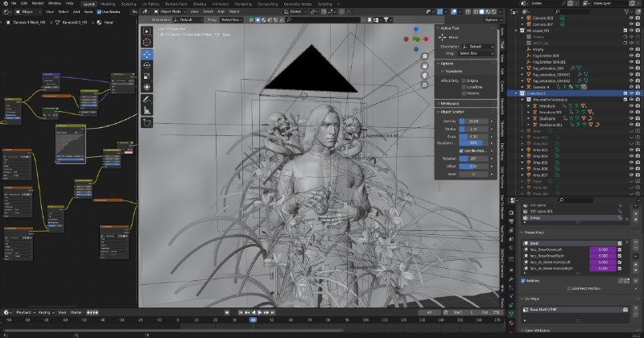Choose the Annotate pencil tool
The image size is (644, 338).
pos(147,99)
